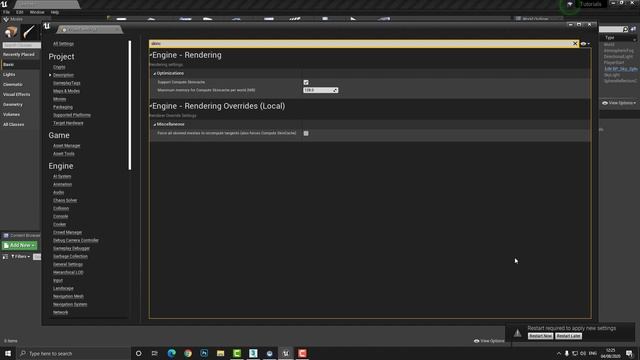640x360 pixels.
Task: Select Geometry category in Modes panel
Action: 13,104
